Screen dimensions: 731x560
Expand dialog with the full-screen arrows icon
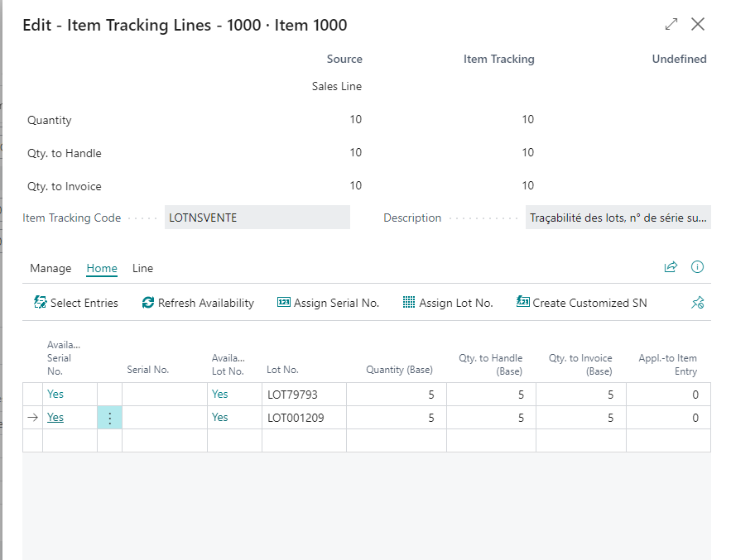tap(671, 25)
